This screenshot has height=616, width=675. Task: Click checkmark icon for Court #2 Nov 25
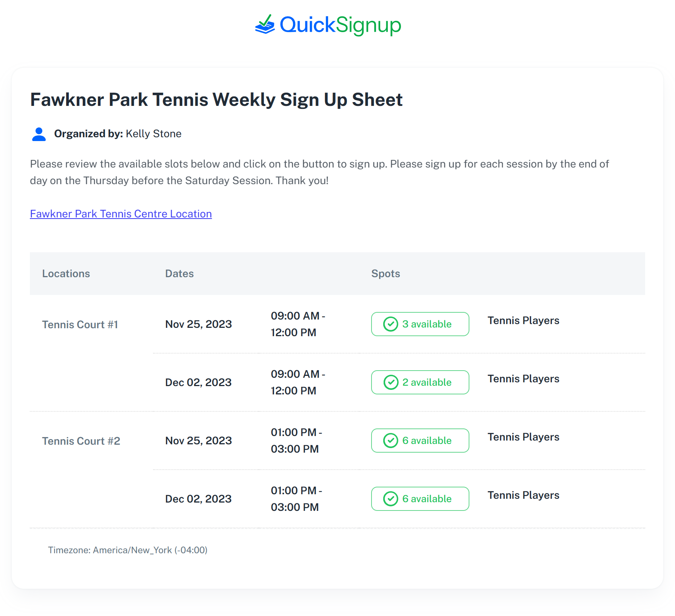tap(390, 441)
